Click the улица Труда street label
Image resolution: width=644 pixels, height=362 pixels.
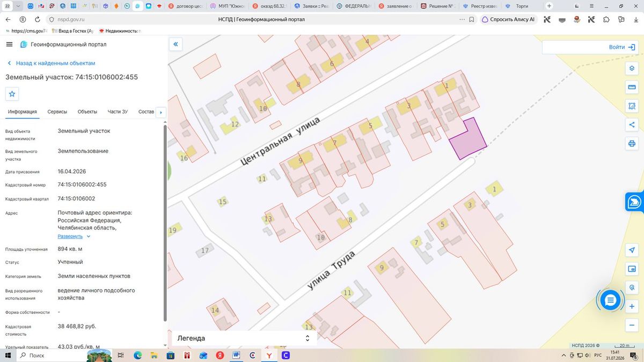tap(332, 269)
